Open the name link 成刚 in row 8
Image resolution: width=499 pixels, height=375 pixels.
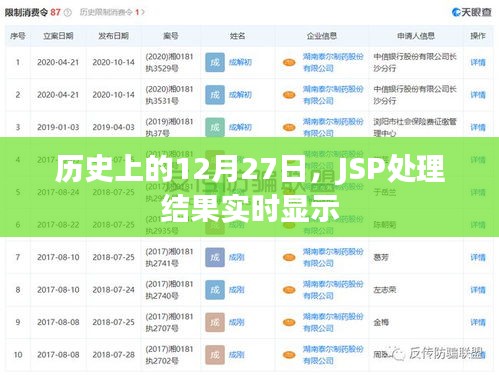237,290
